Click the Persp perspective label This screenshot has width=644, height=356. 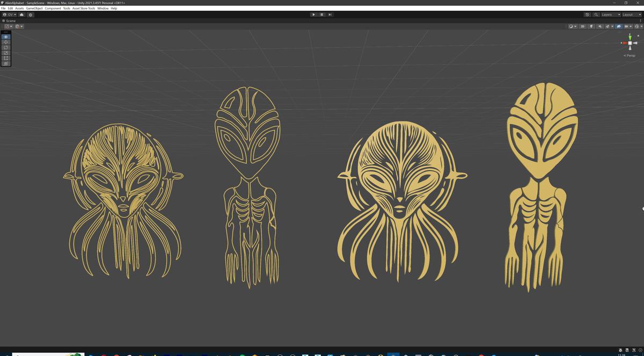629,55
